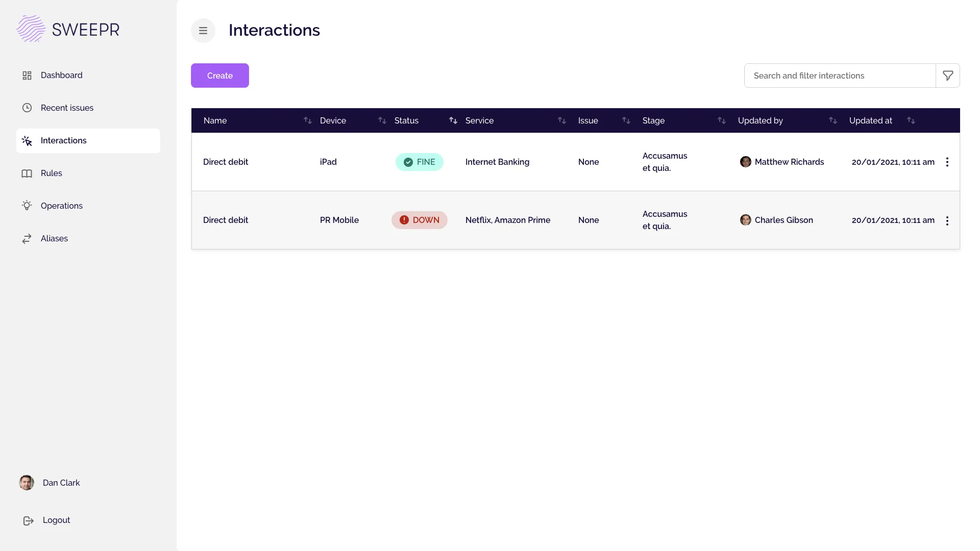Click the Sweepr logo
980x551 pixels.
(68, 29)
